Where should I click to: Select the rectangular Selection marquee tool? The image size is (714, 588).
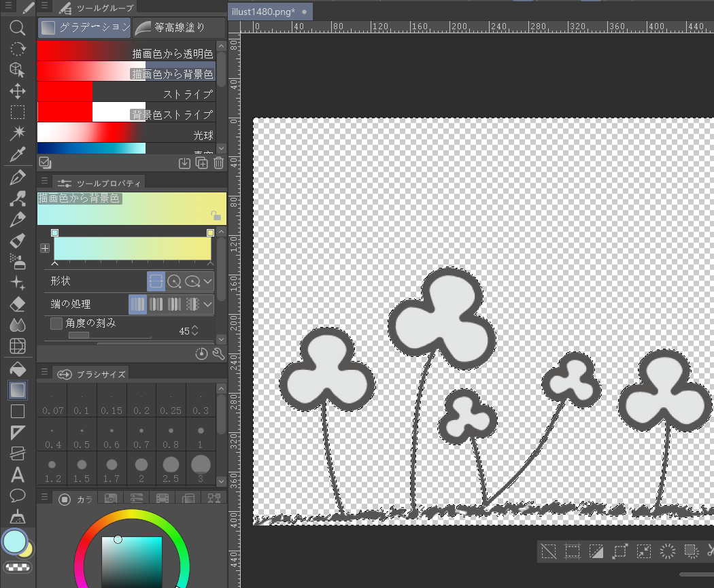(x=17, y=112)
